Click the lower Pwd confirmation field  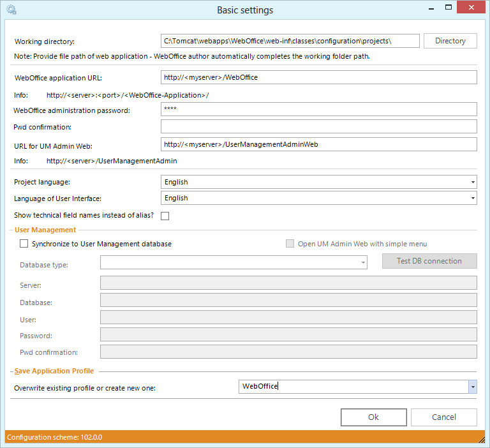click(288, 352)
